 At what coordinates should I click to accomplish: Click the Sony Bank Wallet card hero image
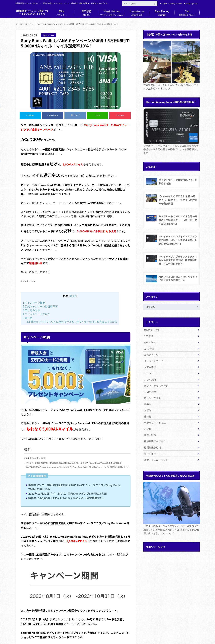[x=75, y=81]
